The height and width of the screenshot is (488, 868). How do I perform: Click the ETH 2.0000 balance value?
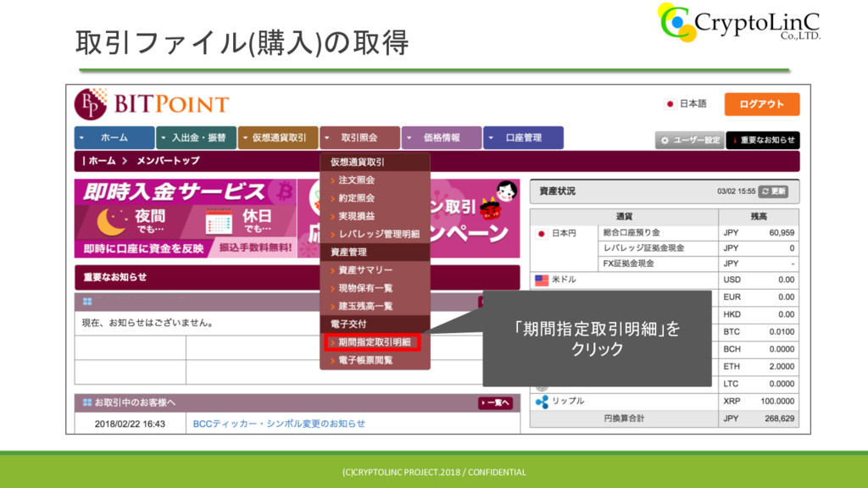tap(782, 367)
